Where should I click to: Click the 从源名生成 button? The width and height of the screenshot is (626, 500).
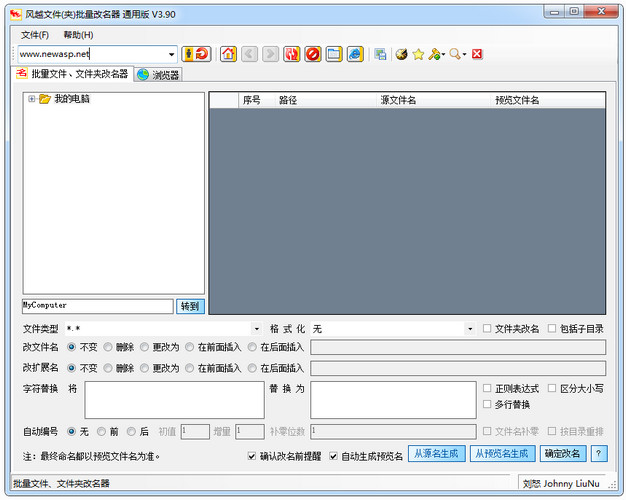pyautogui.click(x=437, y=454)
